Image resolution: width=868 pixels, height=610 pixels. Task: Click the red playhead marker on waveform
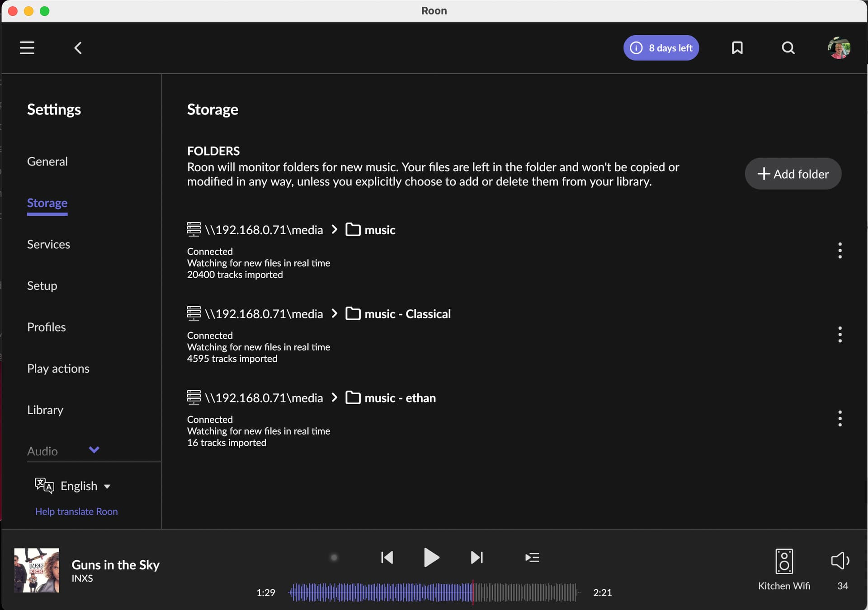[x=473, y=592]
